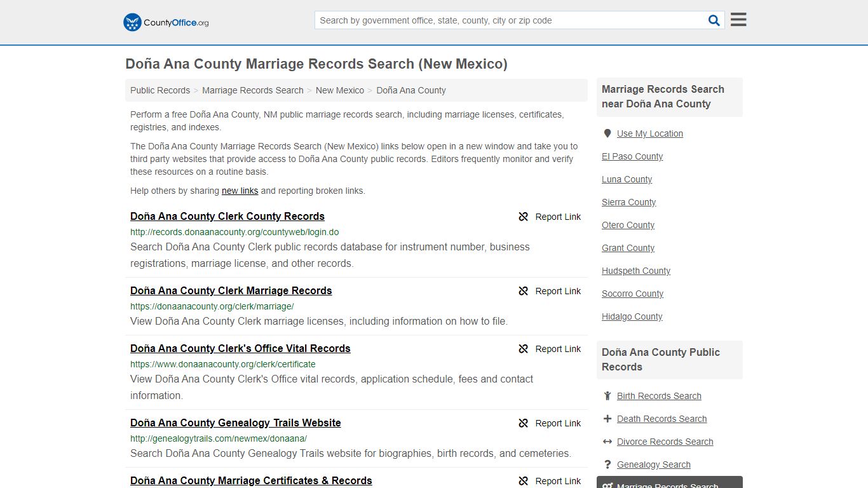Visit donaanacounty.org/clerk/marriage URL
The image size is (868, 488).
(212, 306)
